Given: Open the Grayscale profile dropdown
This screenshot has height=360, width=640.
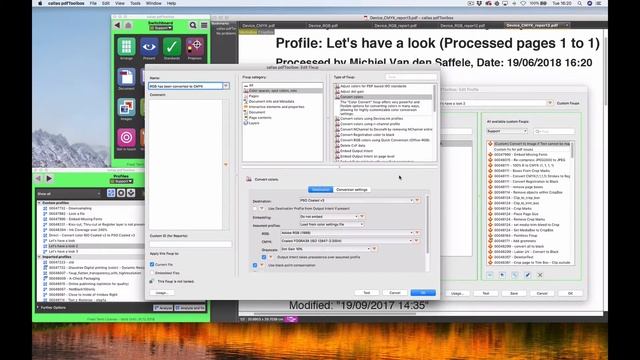Looking at the screenshot, I should click(325, 249).
